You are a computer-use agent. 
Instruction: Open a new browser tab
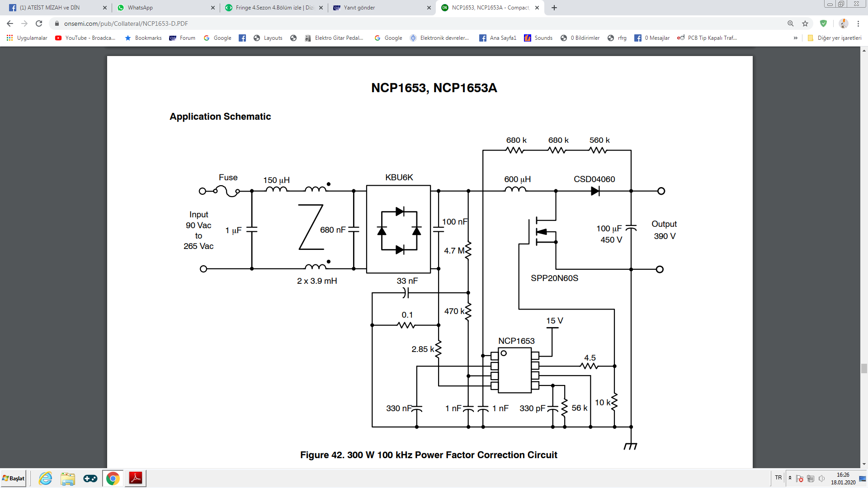point(554,8)
